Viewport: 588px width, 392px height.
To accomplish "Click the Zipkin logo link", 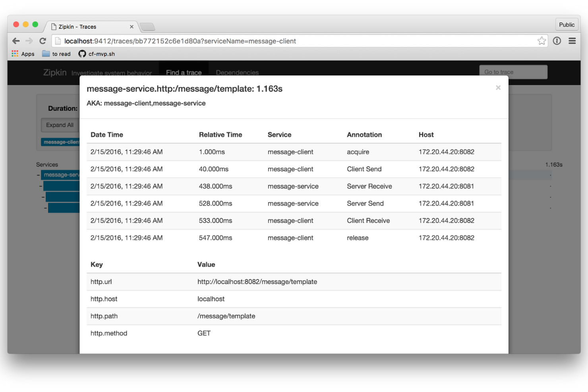I will [x=55, y=72].
